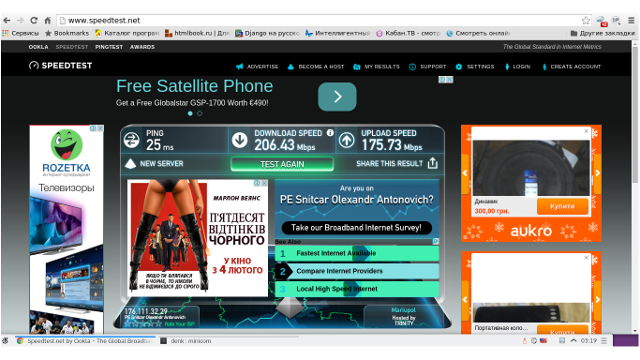Click the LOGIN link

(x=518, y=67)
